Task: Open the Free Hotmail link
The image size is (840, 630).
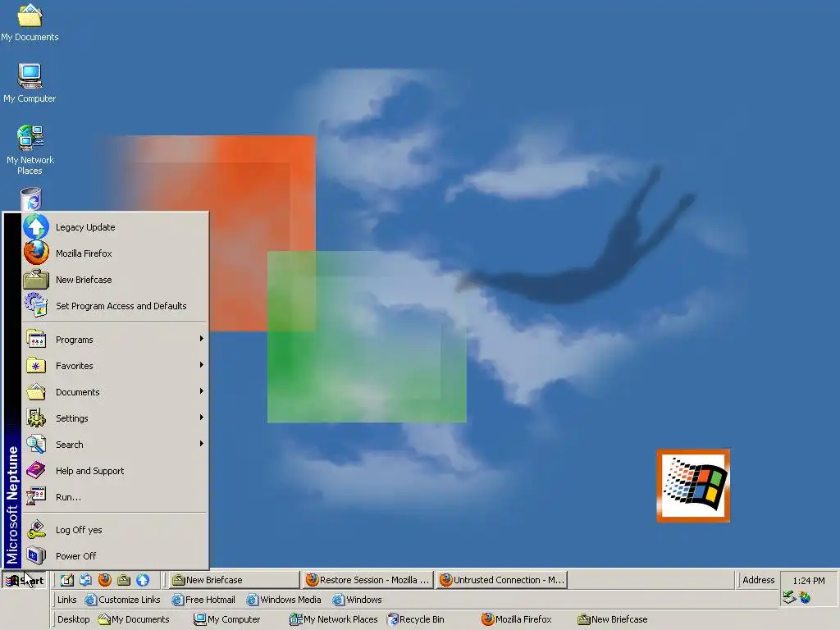Action: point(203,600)
